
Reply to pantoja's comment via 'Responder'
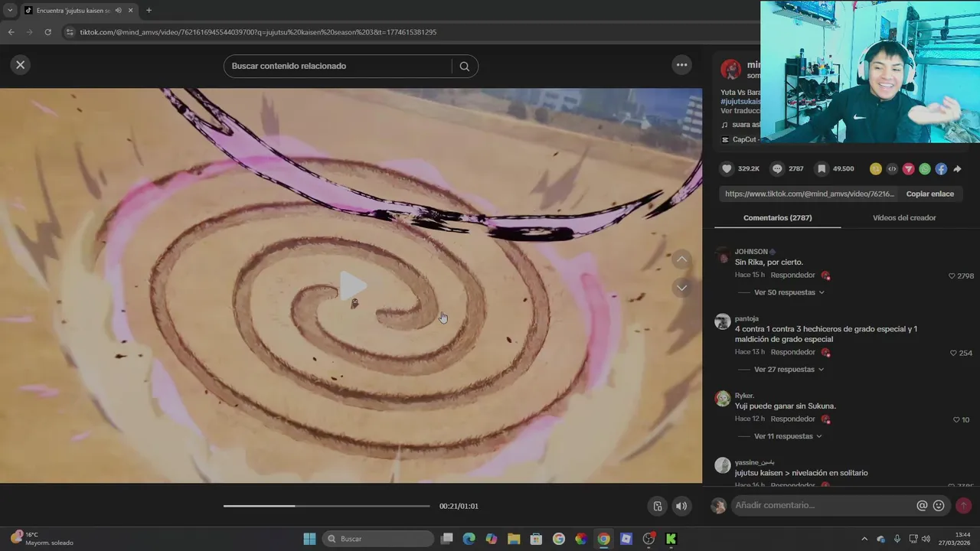coord(792,352)
